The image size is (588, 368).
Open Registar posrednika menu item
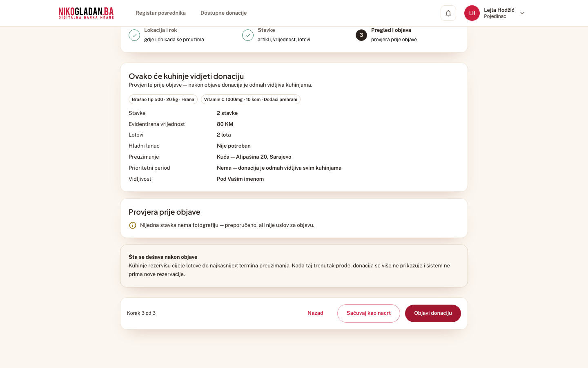(160, 13)
